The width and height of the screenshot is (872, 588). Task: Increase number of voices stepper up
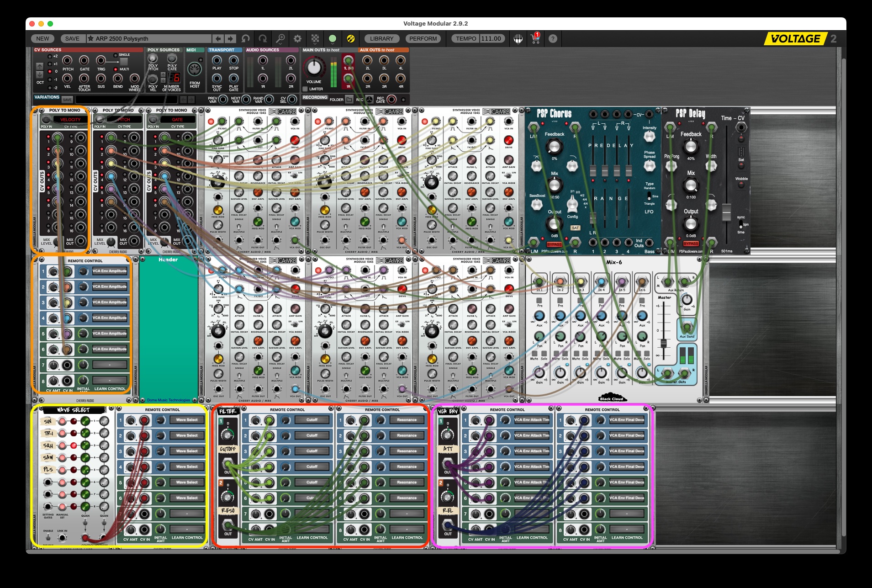[163, 75]
